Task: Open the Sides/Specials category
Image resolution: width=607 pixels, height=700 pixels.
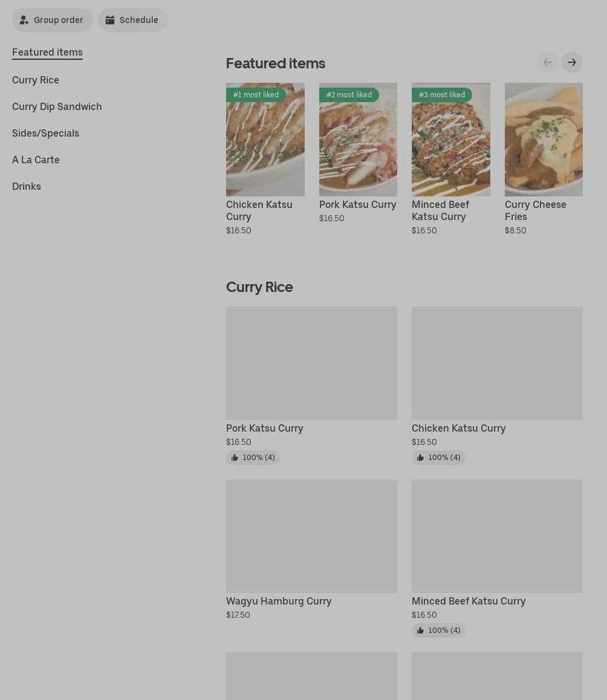Action: 45,133
